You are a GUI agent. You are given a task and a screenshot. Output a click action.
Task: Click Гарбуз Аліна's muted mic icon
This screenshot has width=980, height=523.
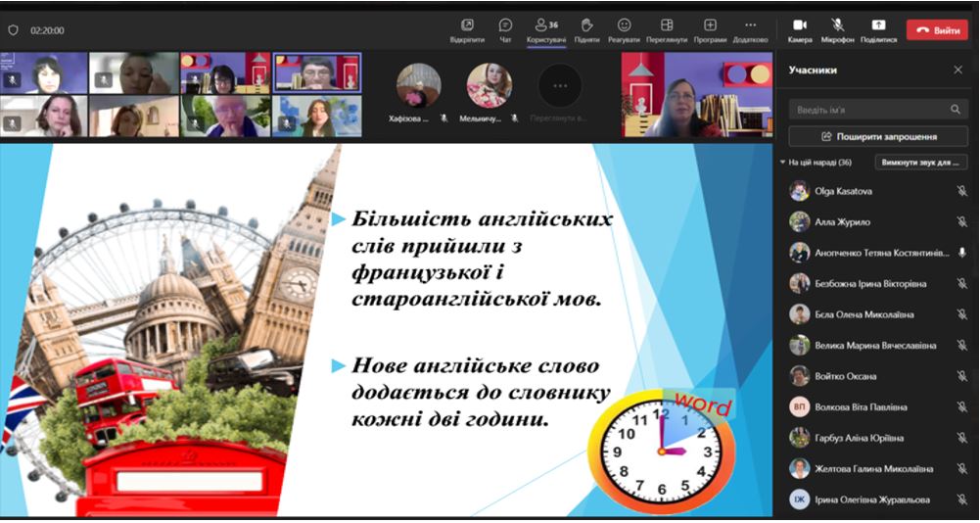tap(961, 438)
